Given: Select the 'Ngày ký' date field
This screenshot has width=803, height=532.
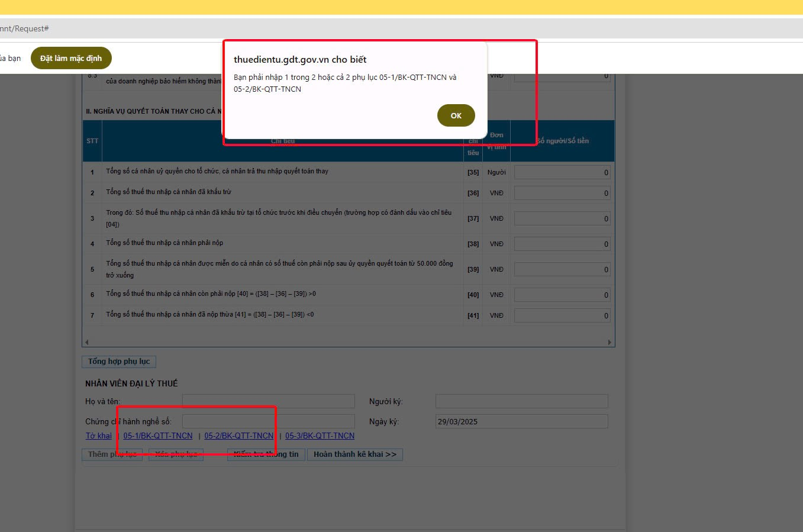Looking at the screenshot, I should pyautogui.click(x=521, y=421).
